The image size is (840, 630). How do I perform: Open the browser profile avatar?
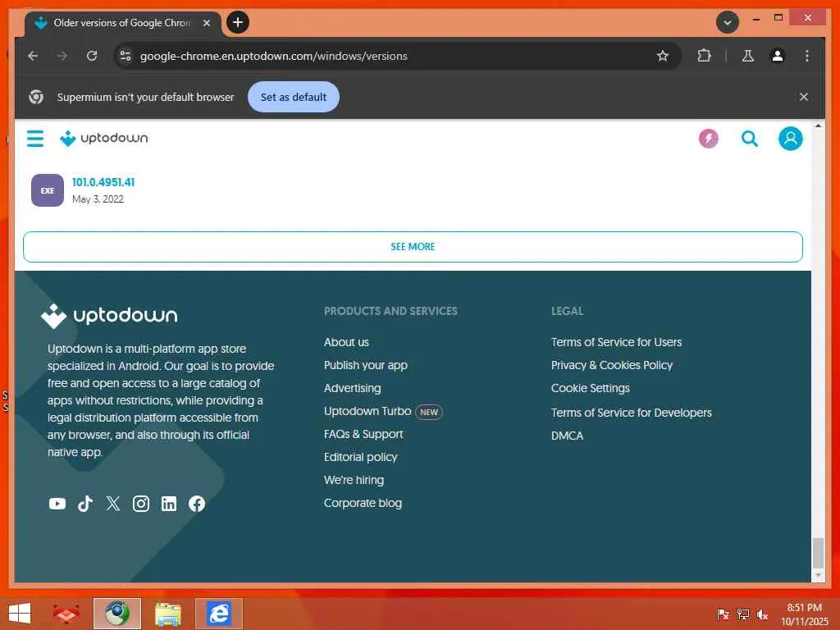[x=778, y=56]
